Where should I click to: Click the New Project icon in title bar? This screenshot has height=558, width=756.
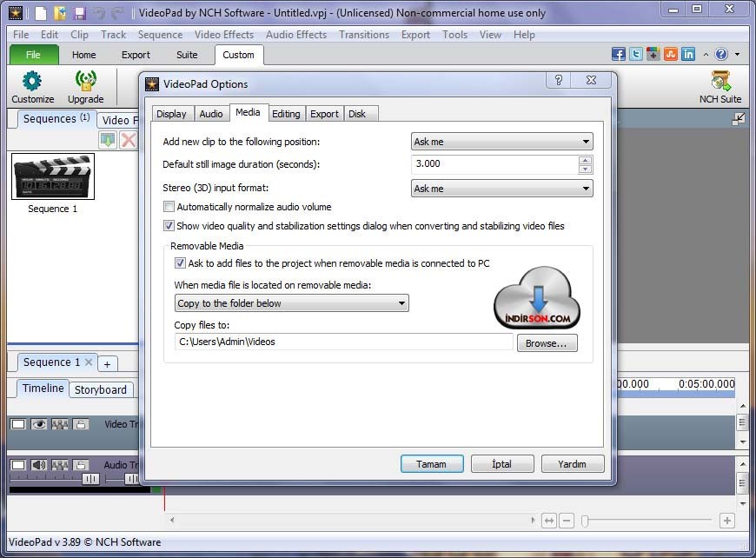coord(41,13)
